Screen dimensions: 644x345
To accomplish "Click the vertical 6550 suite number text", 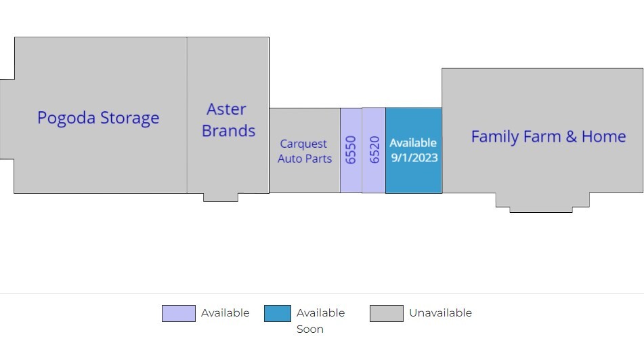I will [x=351, y=150].
